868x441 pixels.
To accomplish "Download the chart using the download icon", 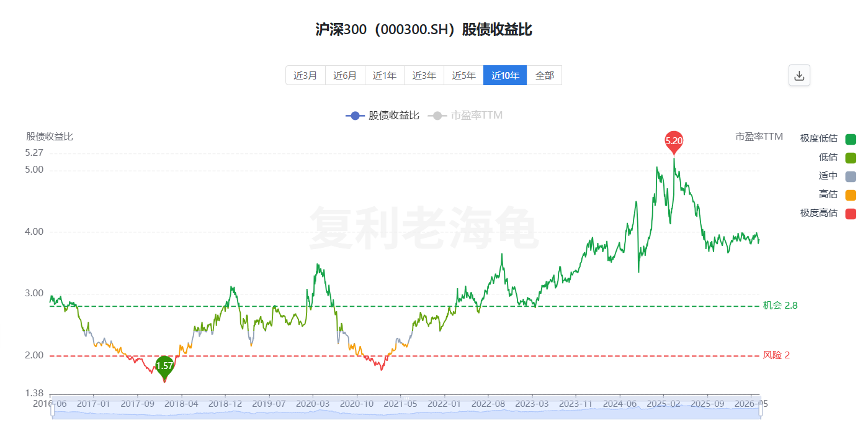I will tap(799, 75).
